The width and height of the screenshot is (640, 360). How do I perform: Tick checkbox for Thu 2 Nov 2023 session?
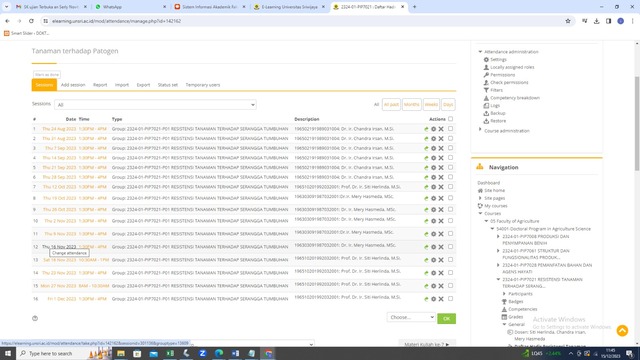coord(450,220)
